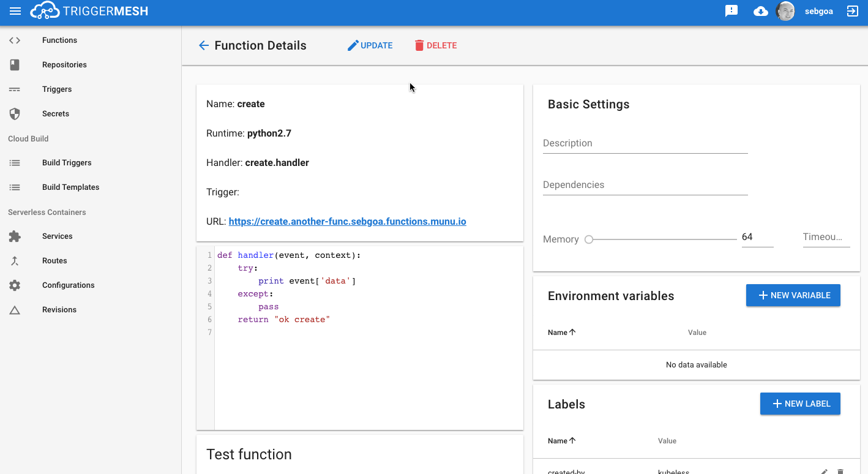Click the logout icon
Viewport: 868px width, 474px height.
pyautogui.click(x=852, y=11)
